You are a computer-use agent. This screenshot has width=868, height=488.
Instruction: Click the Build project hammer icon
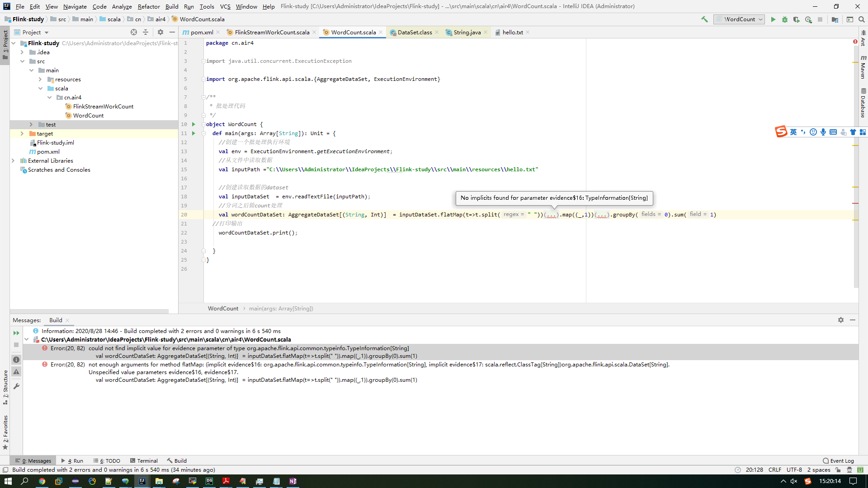click(704, 19)
